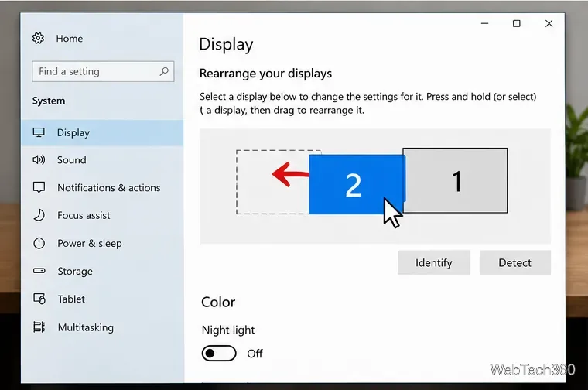This screenshot has height=390, width=588.
Task: Click the Power & sleep icon
Action: [x=39, y=243]
